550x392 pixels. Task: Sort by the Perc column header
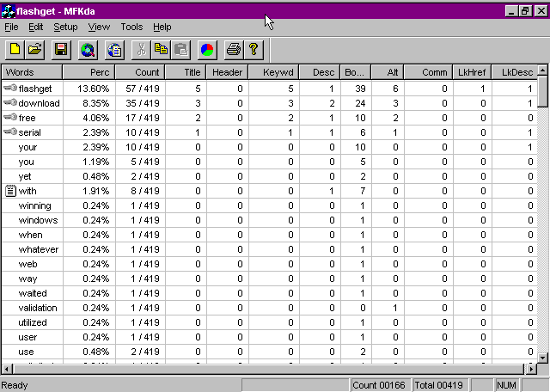pos(89,72)
